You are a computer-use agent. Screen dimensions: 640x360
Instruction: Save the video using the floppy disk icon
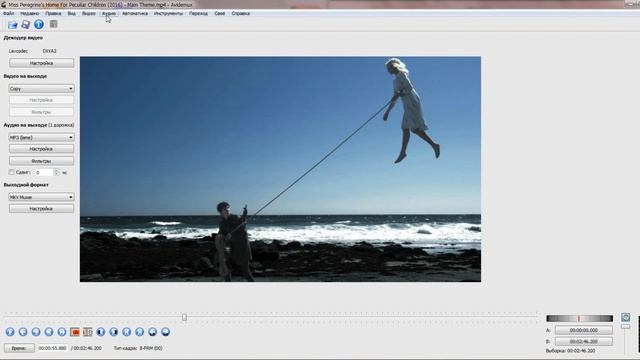click(26, 24)
